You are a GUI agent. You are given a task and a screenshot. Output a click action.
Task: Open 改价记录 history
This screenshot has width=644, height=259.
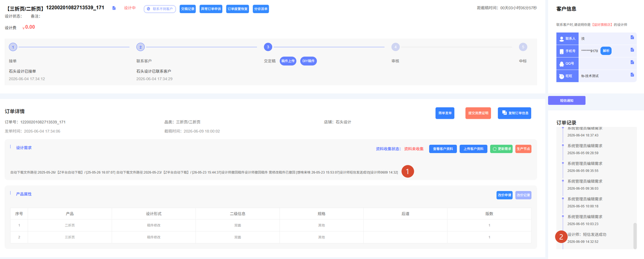coord(523,195)
